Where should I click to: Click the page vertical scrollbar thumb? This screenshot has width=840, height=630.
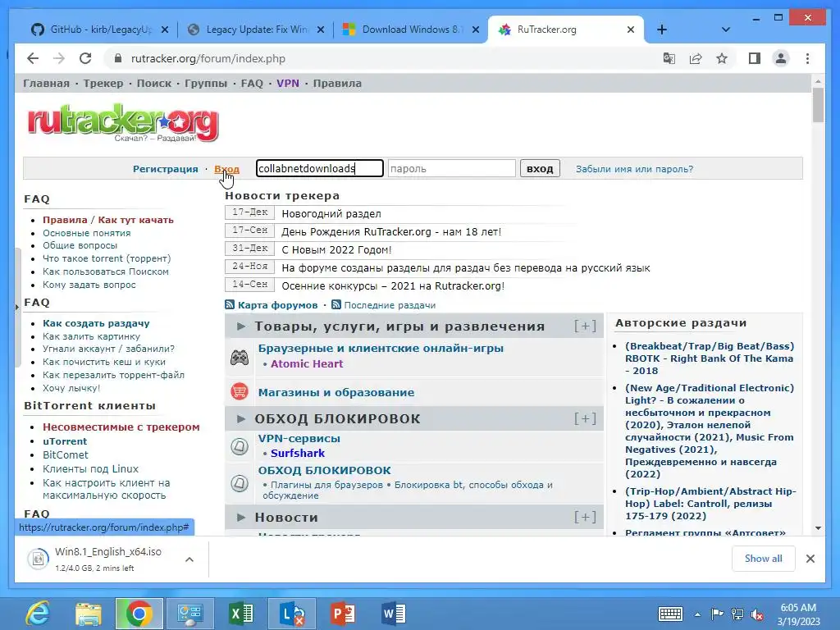pos(818,105)
